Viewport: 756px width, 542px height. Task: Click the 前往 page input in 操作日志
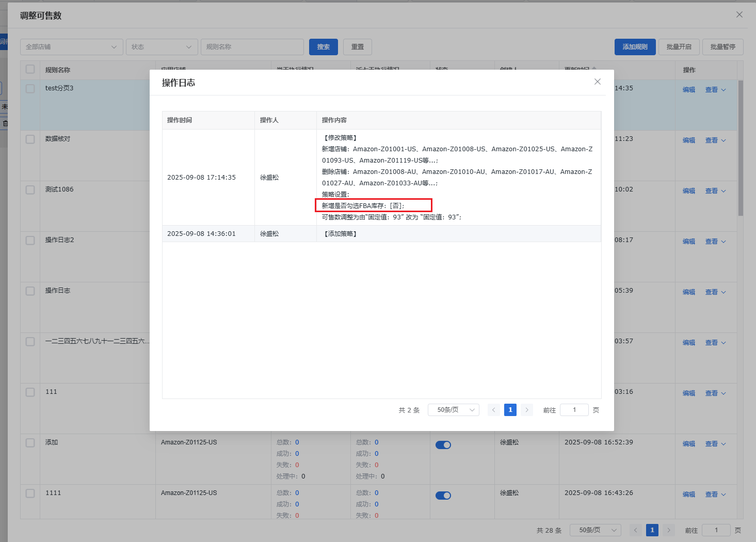pyautogui.click(x=574, y=410)
